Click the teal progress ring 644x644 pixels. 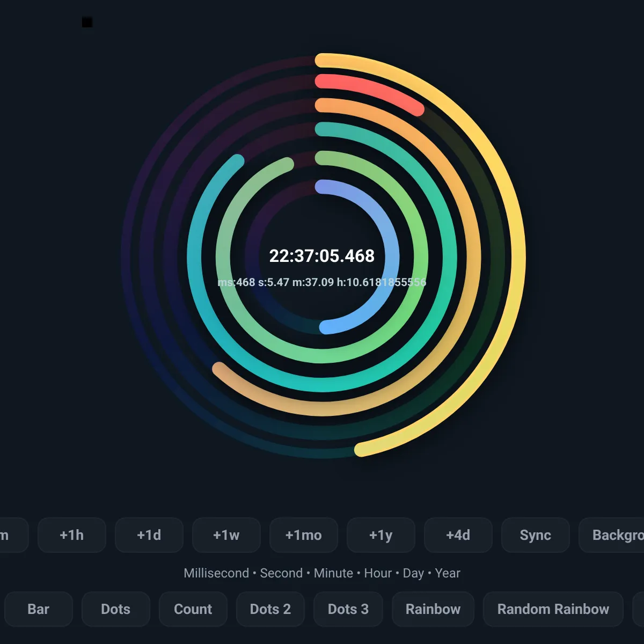pyautogui.click(x=450, y=256)
